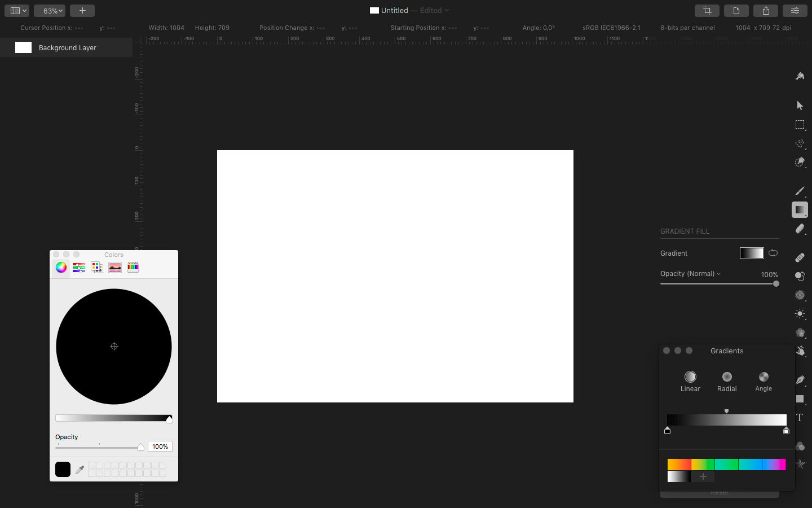Open the Gradient preview well
This screenshot has height=508, width=812.
pyautogui.click(x=752, y=253)
